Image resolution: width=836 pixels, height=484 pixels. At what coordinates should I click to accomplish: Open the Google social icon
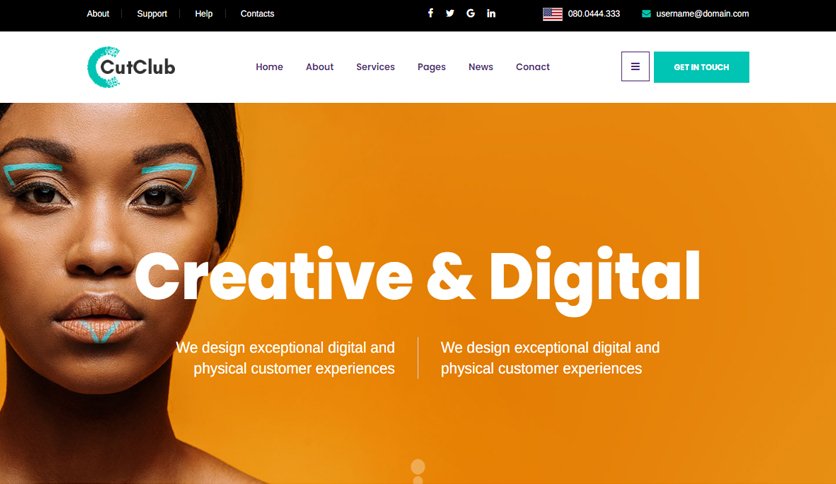pos(470,13)
